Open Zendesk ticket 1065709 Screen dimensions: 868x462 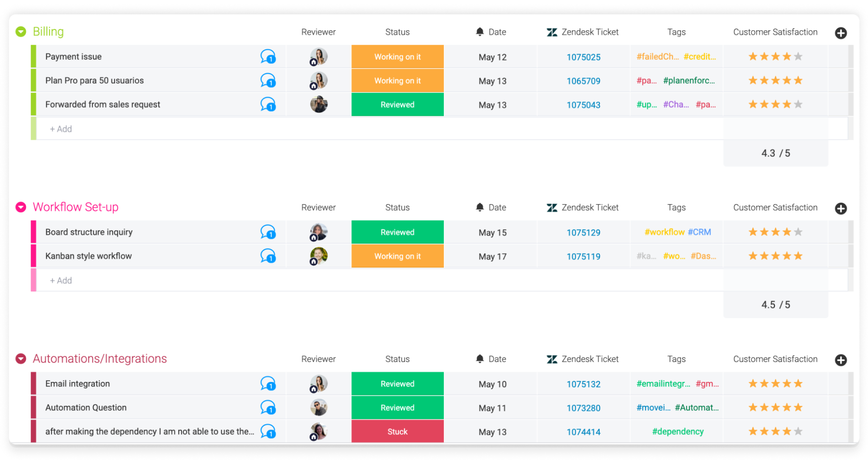[x=584, y=81]
